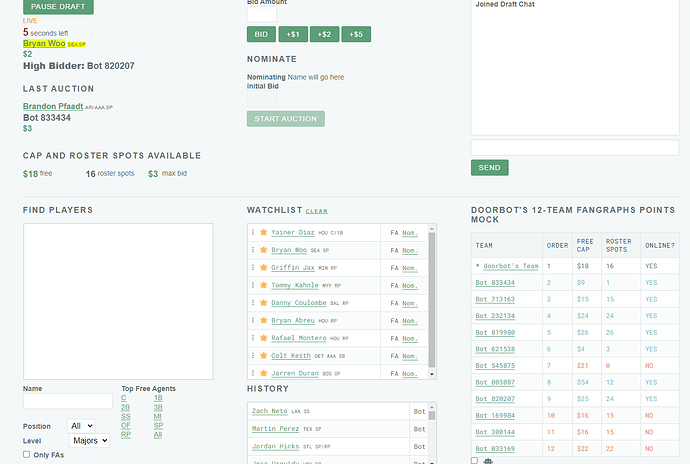Click the watchlist vertical scrollbar thumb
This screenshot has width=690, height=464.
point(432,300)
